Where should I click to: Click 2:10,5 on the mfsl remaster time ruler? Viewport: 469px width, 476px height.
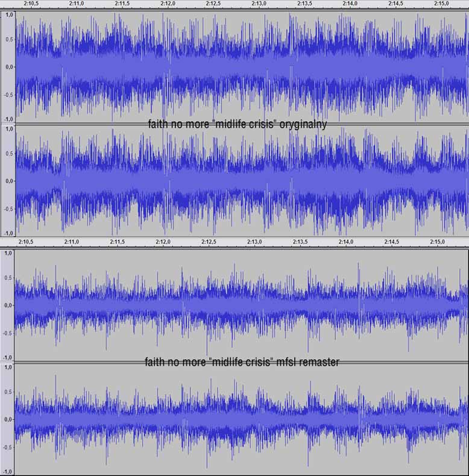click(26, 242)
